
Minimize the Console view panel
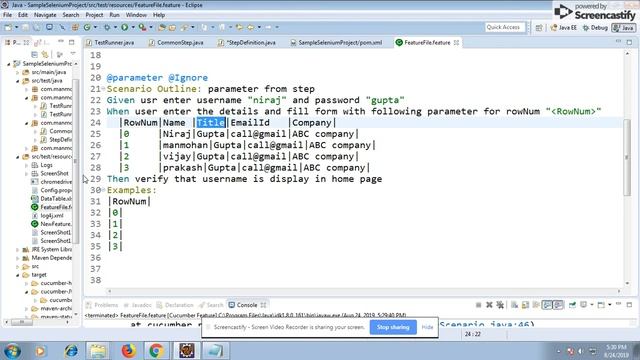(x=619, y=304)
